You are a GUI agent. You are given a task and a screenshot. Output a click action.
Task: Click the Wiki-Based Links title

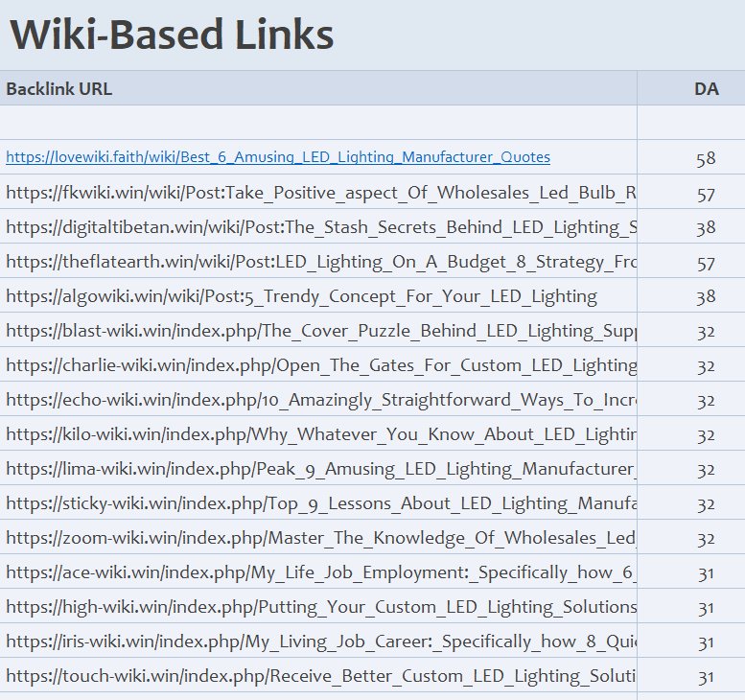[x=172, y=35]
